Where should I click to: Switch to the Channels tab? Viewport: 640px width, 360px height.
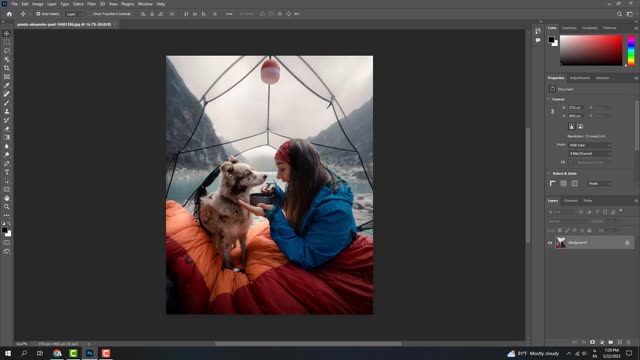570,201
